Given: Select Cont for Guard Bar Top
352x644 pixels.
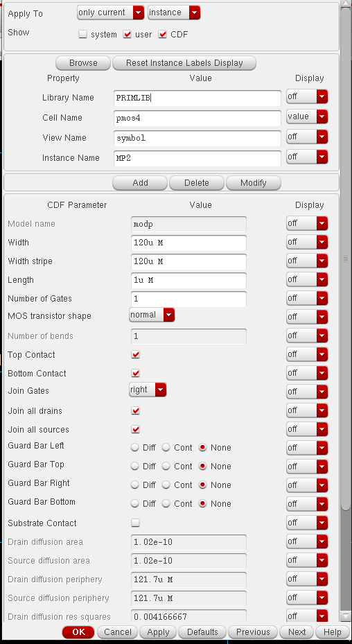Looking at the screenshot, I should (166, 466).
